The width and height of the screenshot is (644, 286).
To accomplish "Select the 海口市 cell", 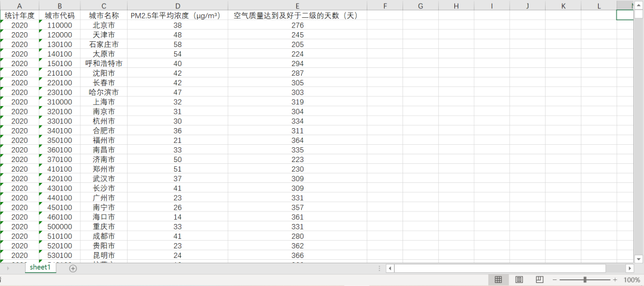I will coord(104,217).
